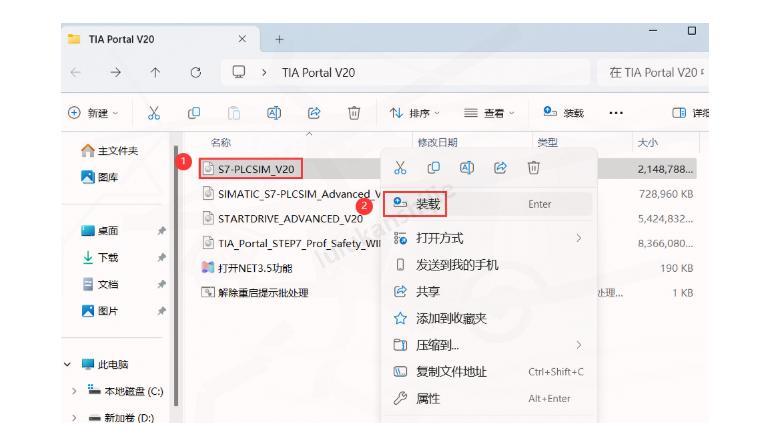
Task: Go back with the left arrow
Action: tap(75, 73)
